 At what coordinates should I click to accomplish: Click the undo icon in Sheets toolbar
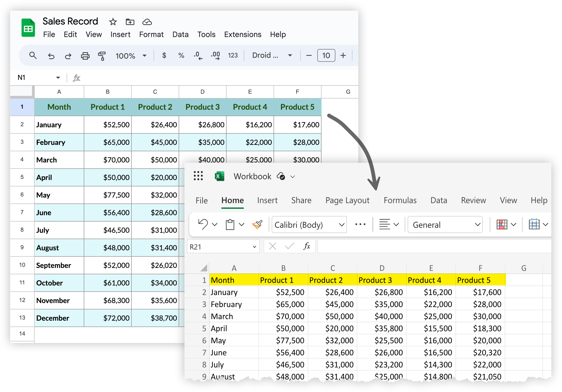pyautogui.click(x=51, y=56)
